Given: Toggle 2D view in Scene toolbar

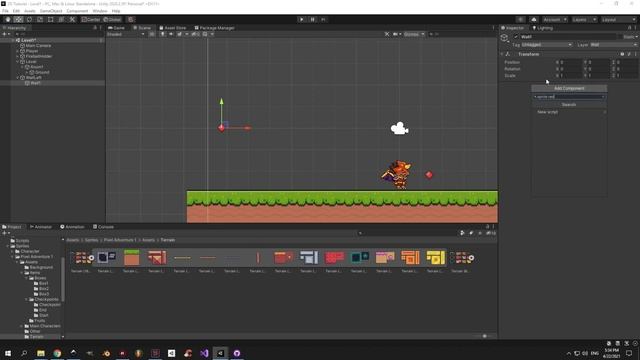Looking at the screenshot, I should (x=152, y=34).
